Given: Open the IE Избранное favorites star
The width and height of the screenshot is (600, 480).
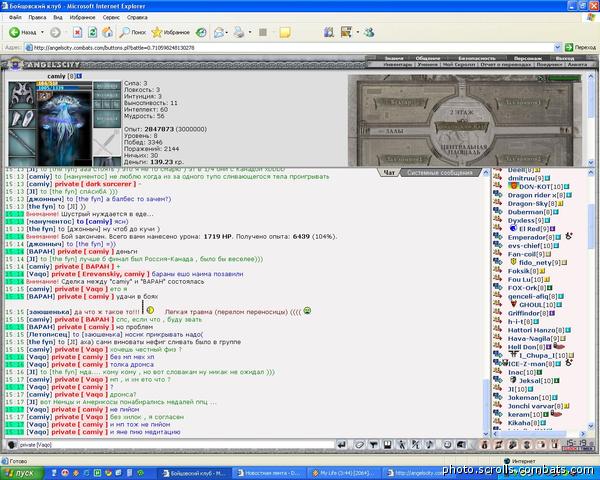Looking at the screenshot, I should [171, 33].
